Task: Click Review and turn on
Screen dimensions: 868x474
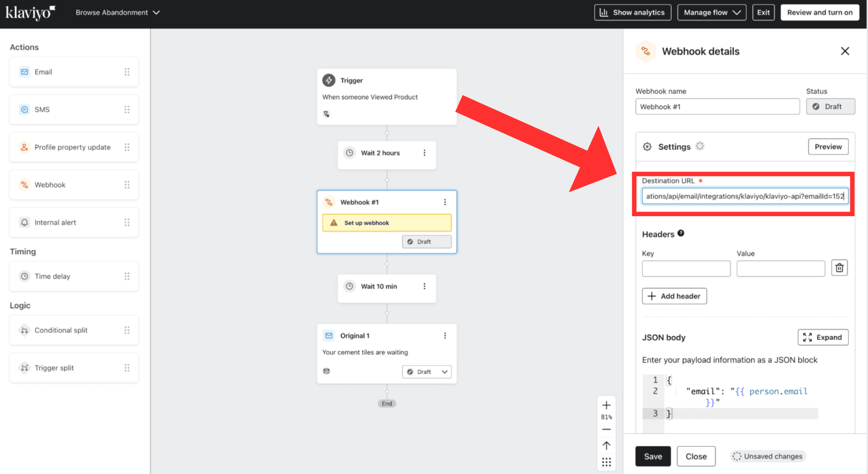Action: pos(820,12)
